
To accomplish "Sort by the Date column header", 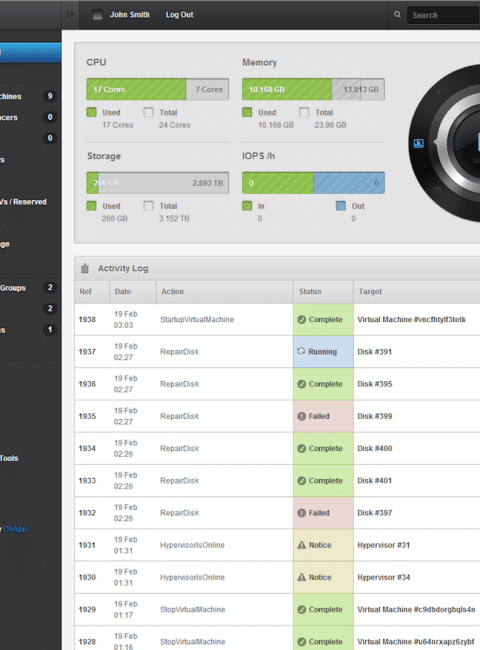I will point(133,292).
